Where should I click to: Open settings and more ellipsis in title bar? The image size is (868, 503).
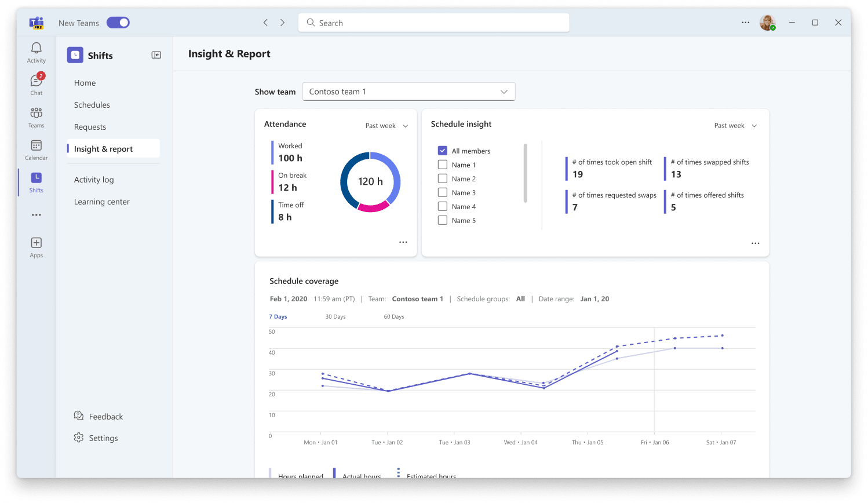[x=745, y=23]
